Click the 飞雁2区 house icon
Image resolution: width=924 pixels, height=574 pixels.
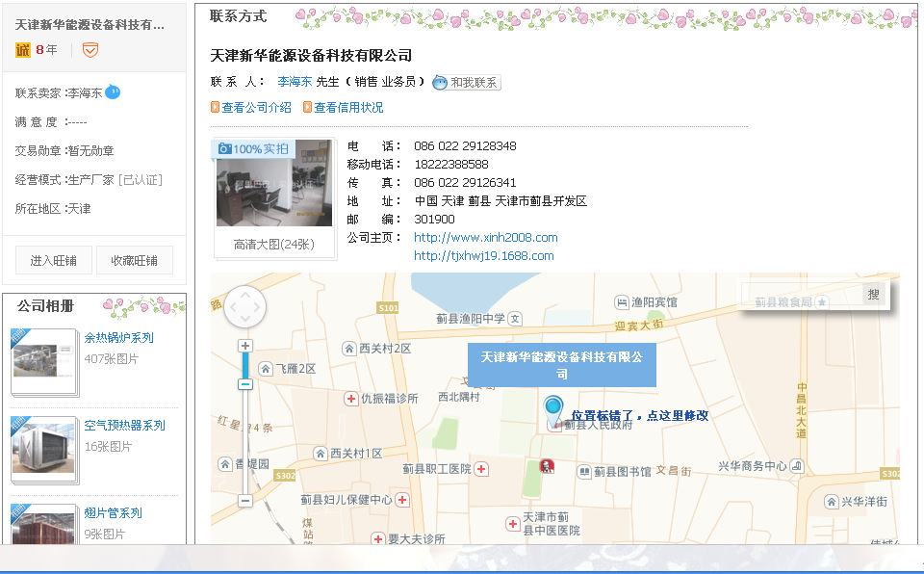tap(266, 369)
